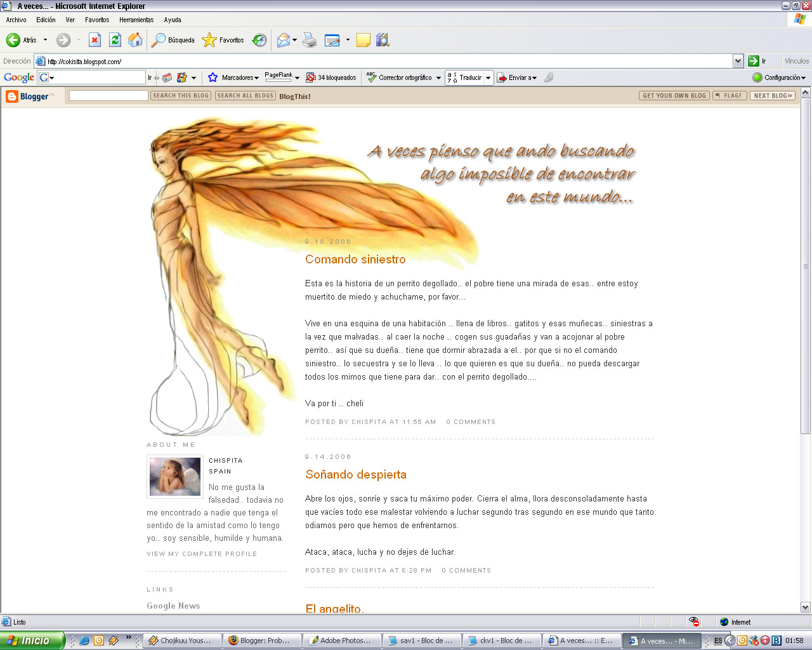Image resolution: width=812 pixels, height=650 pixels.
Task: Click the Marcadores star icon
Action: 213,77
